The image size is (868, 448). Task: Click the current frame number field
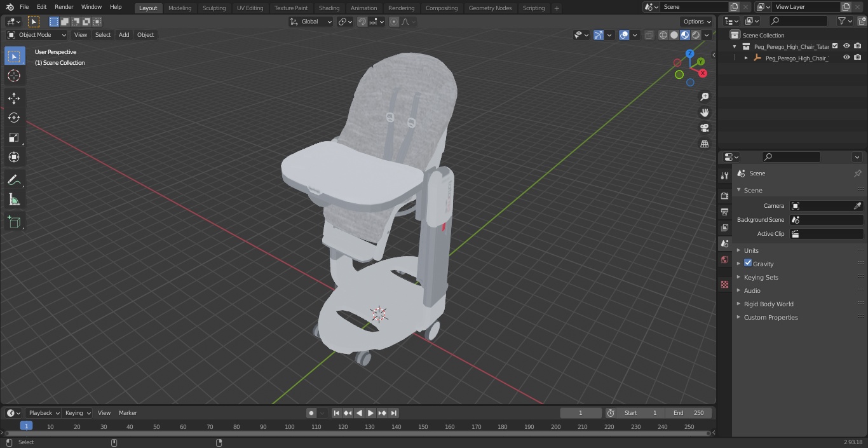tap(580, 413)
